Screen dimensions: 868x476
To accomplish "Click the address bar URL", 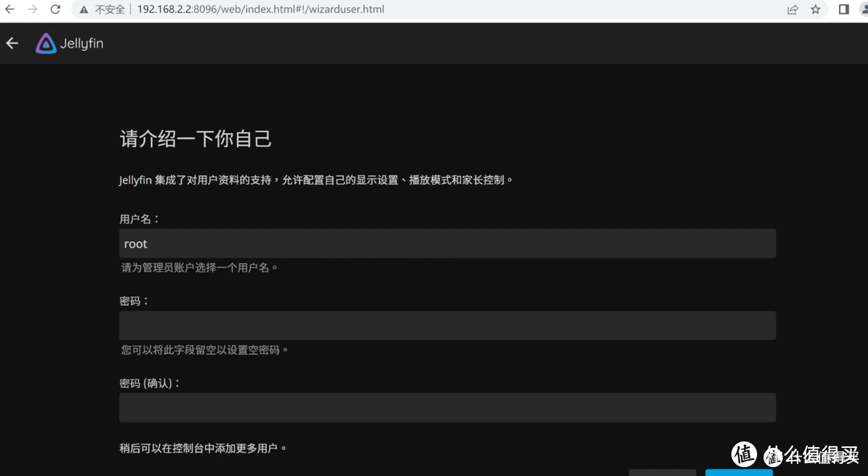I will [260, 10].
